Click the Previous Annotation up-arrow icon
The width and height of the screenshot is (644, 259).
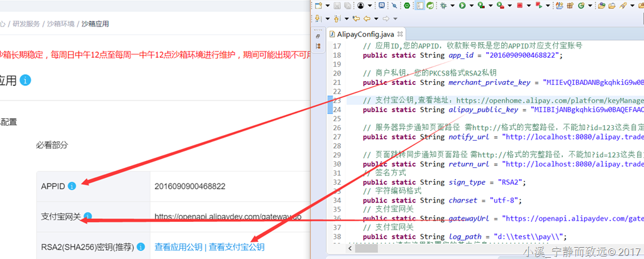(x=337, y=18)
